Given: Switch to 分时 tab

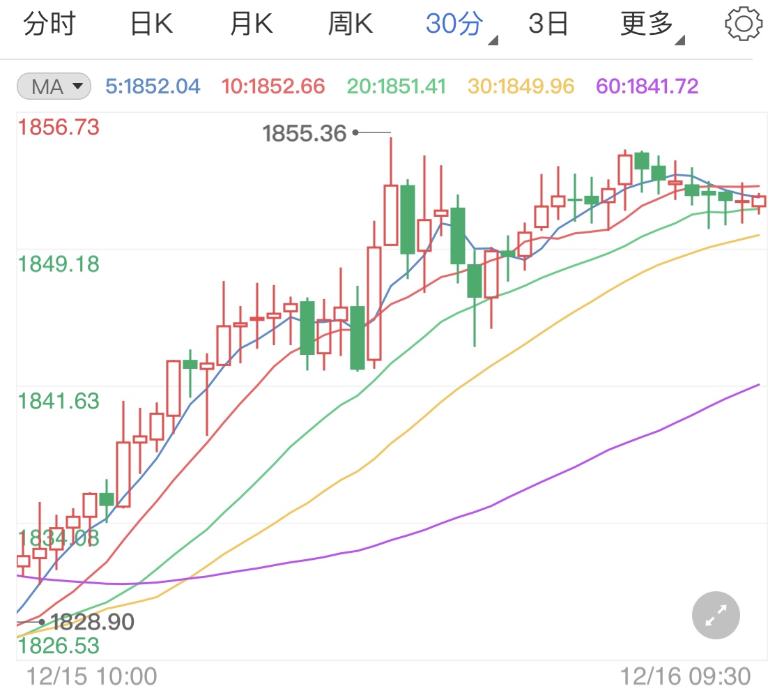Looking at the screenshot, I should coord(49,25).
